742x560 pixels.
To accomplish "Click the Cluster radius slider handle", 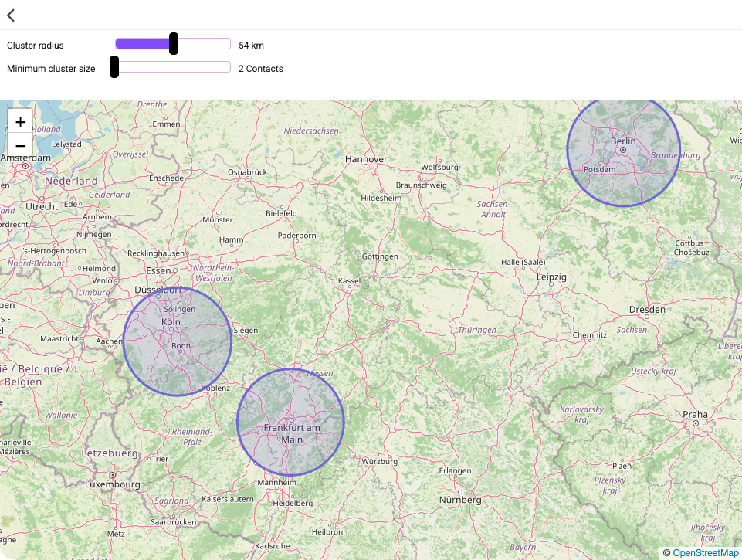I will point(174,43).
